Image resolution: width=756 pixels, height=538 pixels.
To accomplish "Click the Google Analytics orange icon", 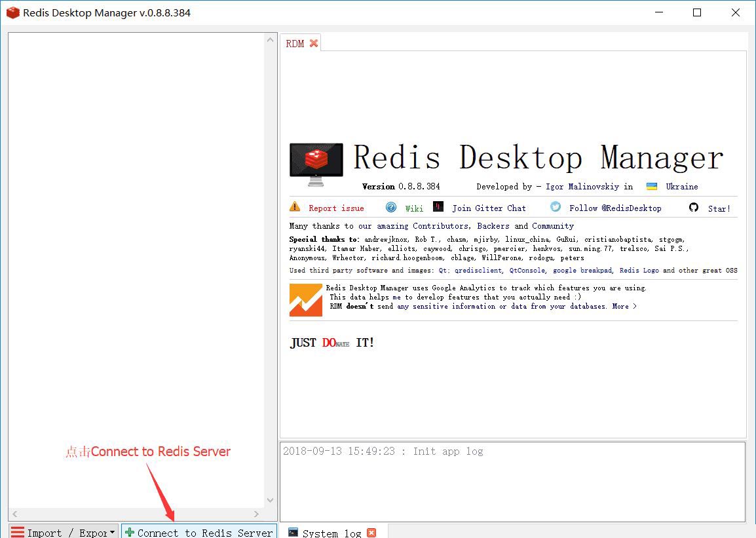I will pos(306,300).
